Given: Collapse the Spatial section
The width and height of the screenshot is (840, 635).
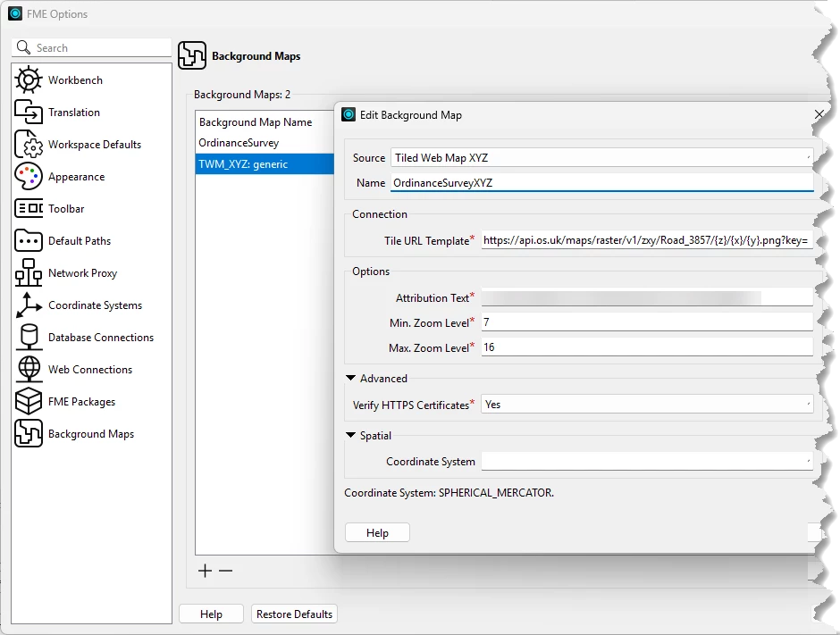Looking at the screenshot, I should [x=351, y=435].
